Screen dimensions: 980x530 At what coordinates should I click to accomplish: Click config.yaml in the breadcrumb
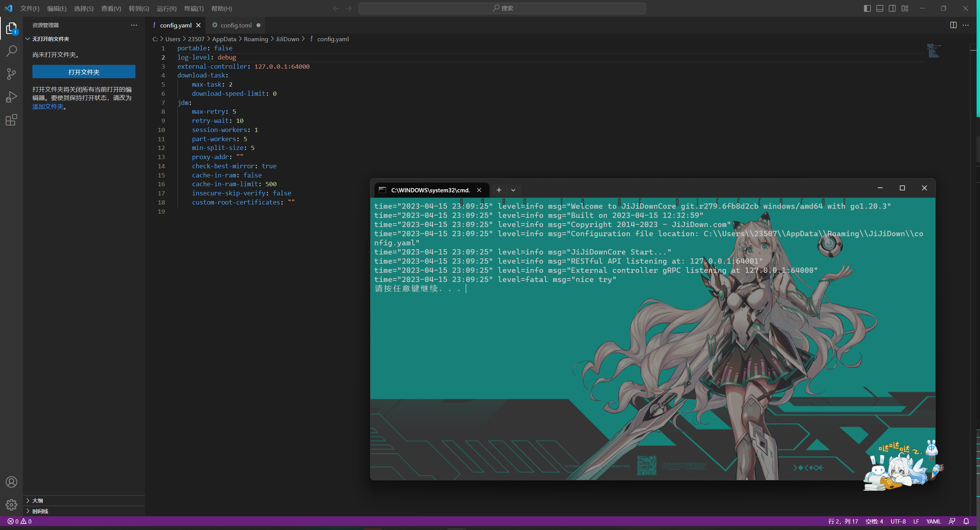[x=333, y=39]
